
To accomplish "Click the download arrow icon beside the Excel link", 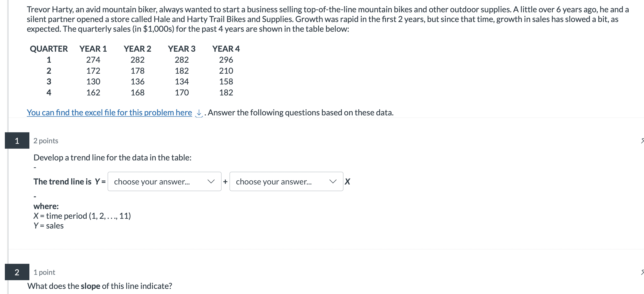I will (199, 113).
